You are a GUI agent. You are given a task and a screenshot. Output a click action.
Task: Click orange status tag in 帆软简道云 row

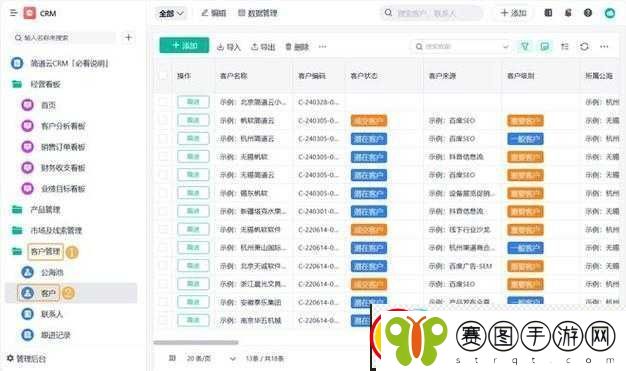[x=369, y=121]
